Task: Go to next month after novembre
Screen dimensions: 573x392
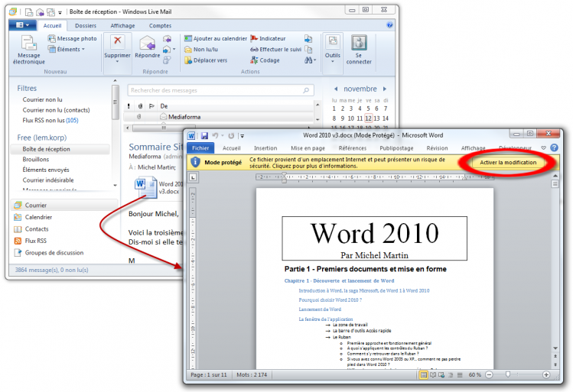Action: [385, 89]
